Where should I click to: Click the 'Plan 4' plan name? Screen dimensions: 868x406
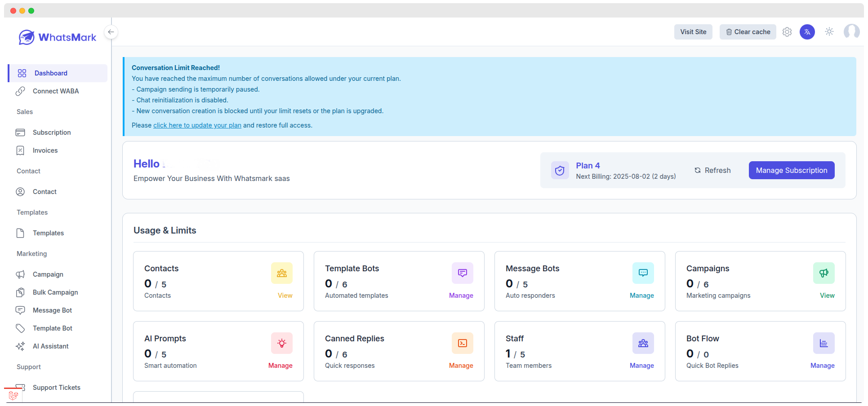(x=588, y=166)
